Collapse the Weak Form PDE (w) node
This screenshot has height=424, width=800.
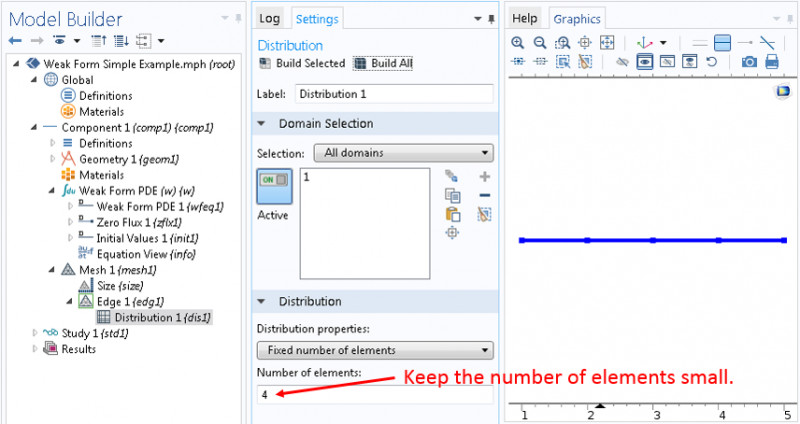point(52,190)
